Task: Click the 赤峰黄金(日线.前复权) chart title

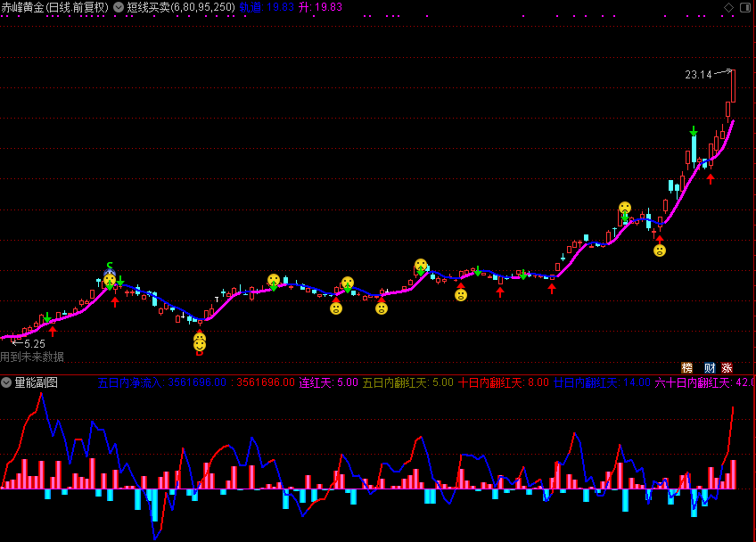Action: coord(55,7)
